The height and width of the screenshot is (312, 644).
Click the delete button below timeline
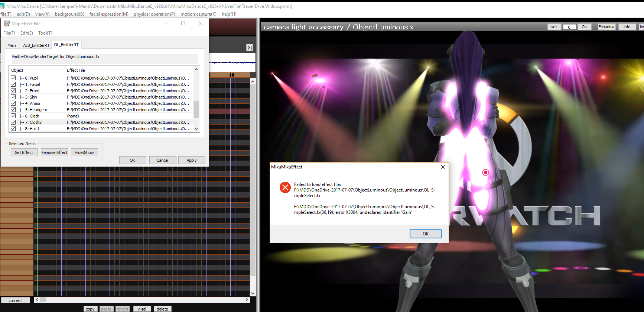pos(162,309)
